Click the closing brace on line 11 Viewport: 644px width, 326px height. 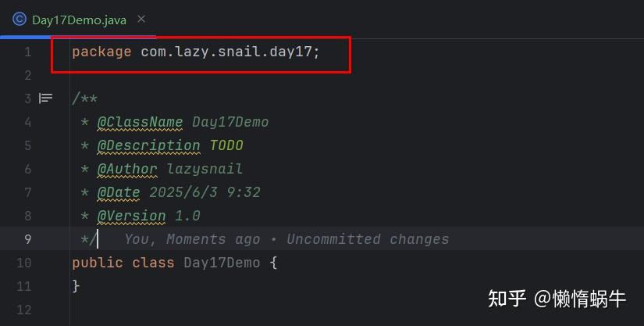[x=76, y=286]
